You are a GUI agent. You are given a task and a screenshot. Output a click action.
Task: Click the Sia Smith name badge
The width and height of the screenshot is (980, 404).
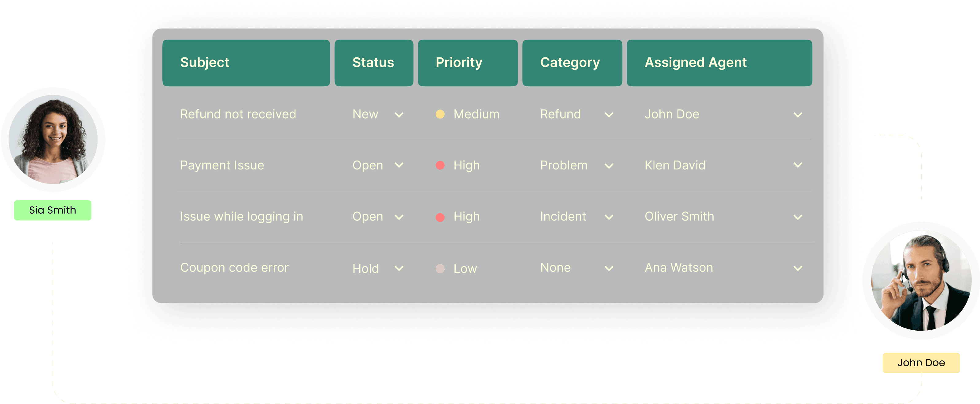pos(52,210)
